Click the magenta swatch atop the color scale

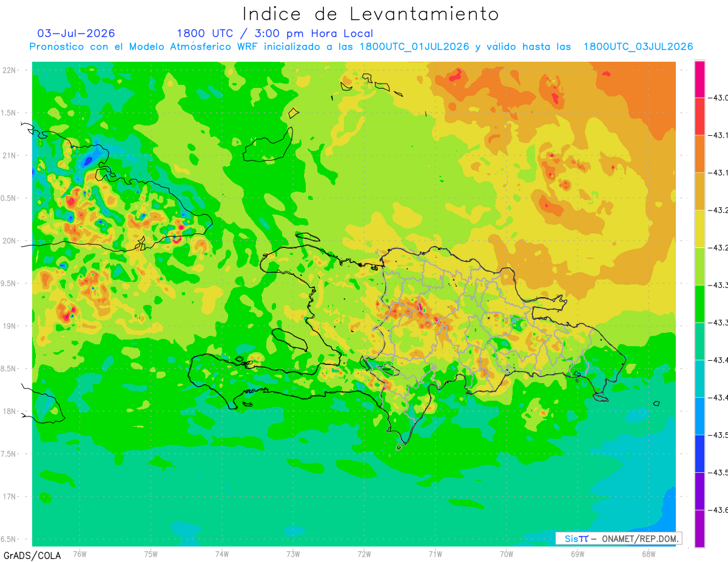[699, 79]
